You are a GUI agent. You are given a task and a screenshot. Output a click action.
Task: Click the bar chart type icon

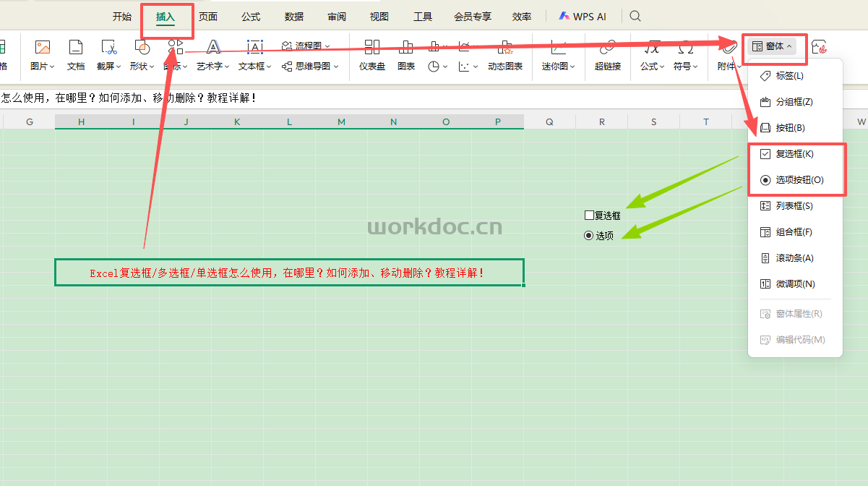click(x=434, y=47)
